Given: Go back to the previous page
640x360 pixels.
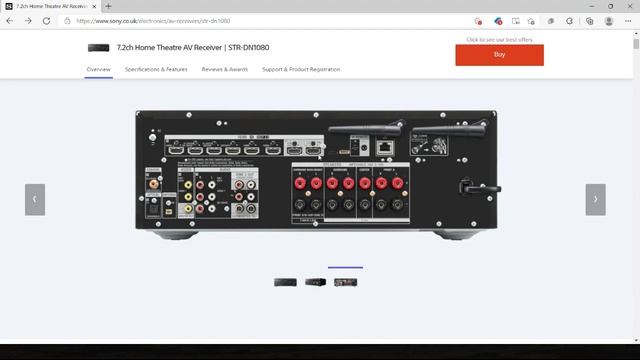Looking at the screenshot, I should tap(10, 21).
